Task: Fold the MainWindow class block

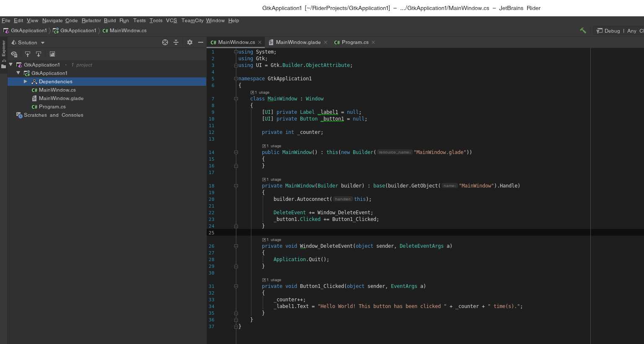Action: (x=236, y=99)
